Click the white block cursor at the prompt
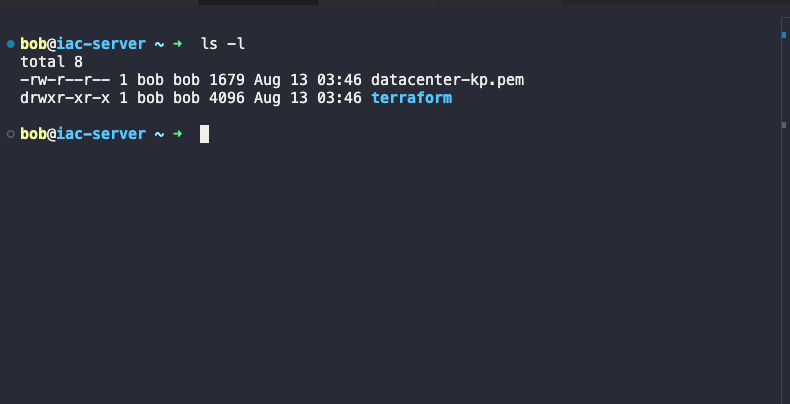The width and height of the screenshot is (790, 404). [204, 134]
